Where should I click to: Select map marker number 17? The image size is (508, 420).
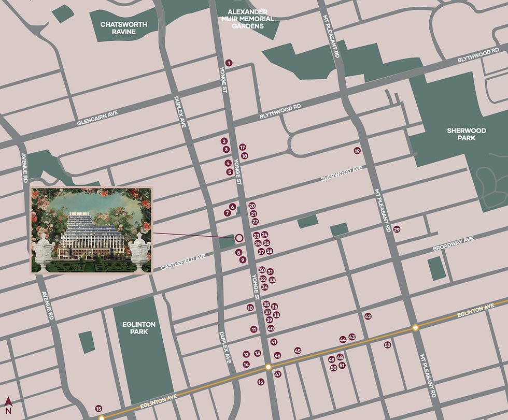coord(243,147)
